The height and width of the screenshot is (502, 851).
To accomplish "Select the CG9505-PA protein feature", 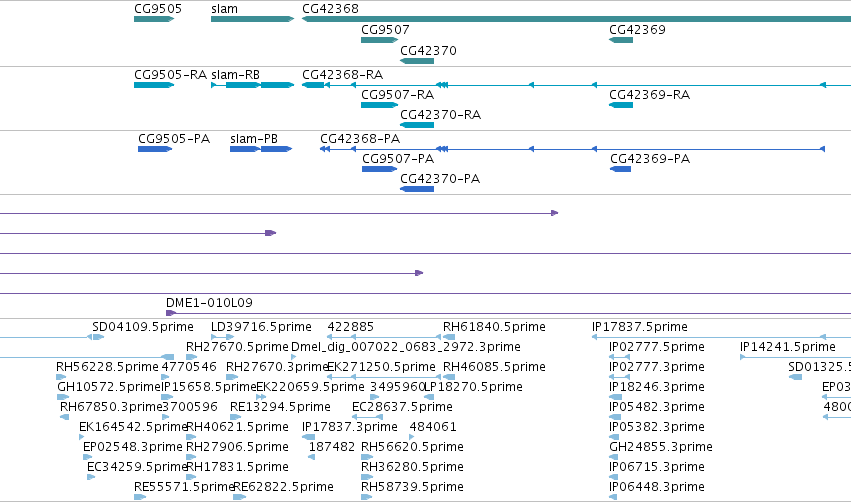I will (155, 149).
